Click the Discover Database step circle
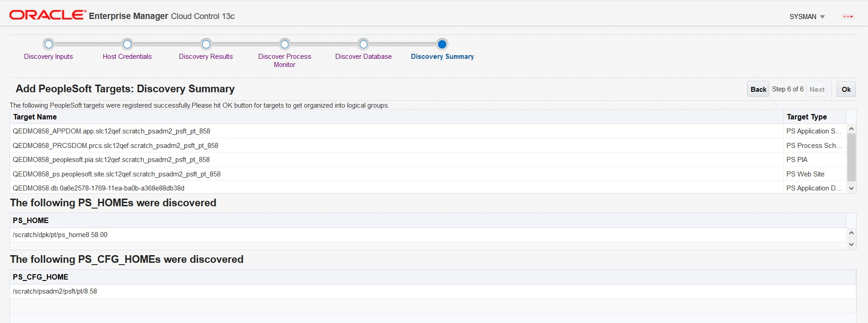868x323 pixels. (x=363, y=44)
